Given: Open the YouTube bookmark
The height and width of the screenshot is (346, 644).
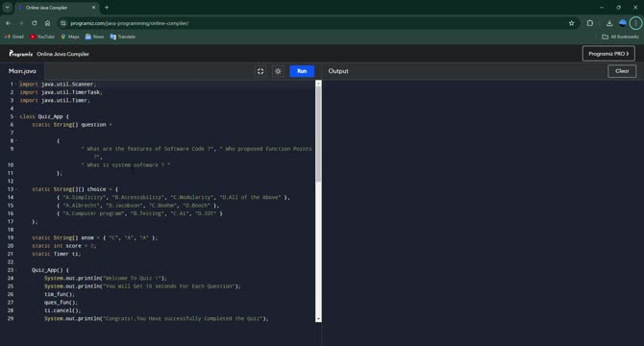Looking at the screenshot, I should [42, 37].
